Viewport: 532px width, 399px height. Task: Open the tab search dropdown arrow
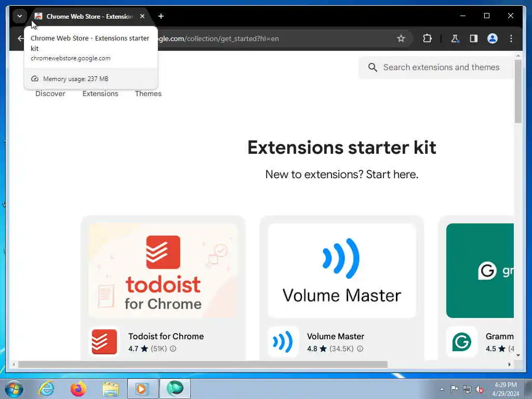pyautogui.click(x=20, y=16)
